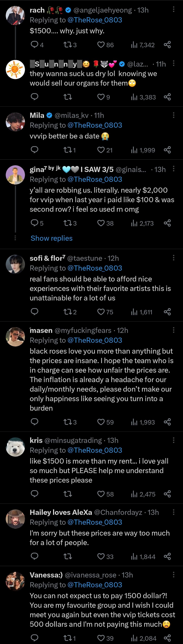Open Sunny's sun avatar profile

[x=15, y=70]
